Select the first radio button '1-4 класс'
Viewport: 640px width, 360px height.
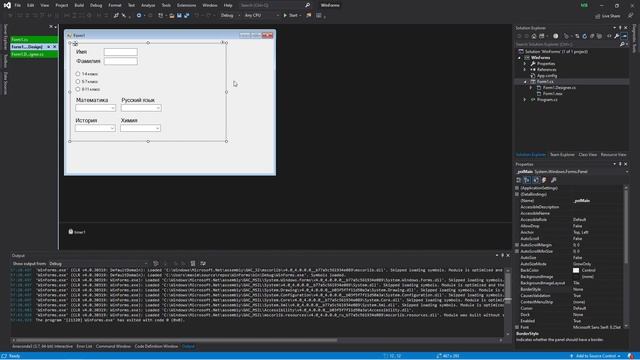click(x=78, y=74)
